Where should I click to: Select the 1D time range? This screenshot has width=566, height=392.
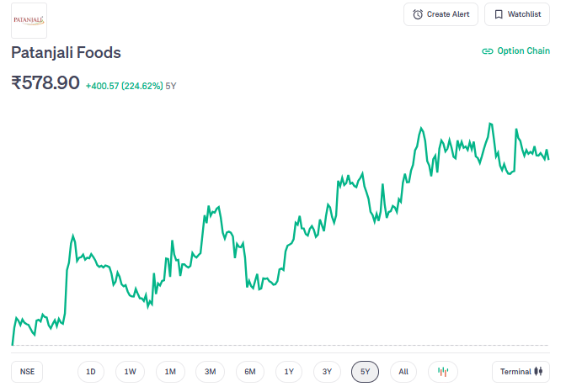pos(91,372)
